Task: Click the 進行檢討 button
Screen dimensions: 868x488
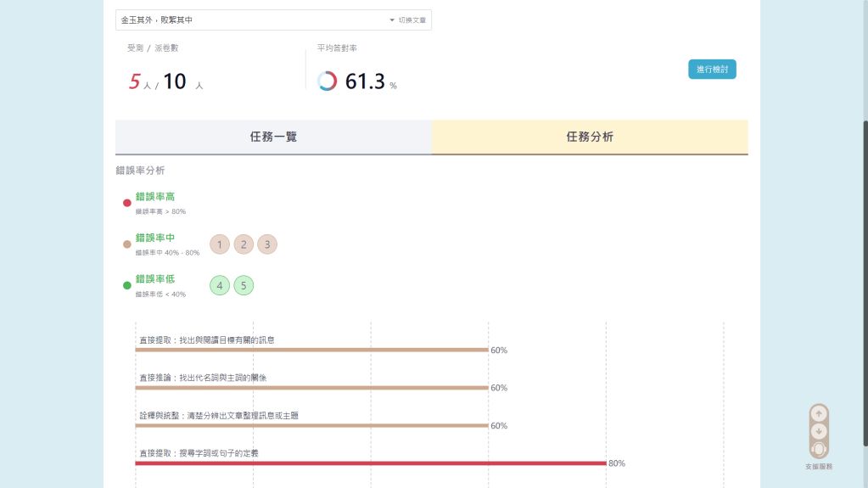Action: 712,70
